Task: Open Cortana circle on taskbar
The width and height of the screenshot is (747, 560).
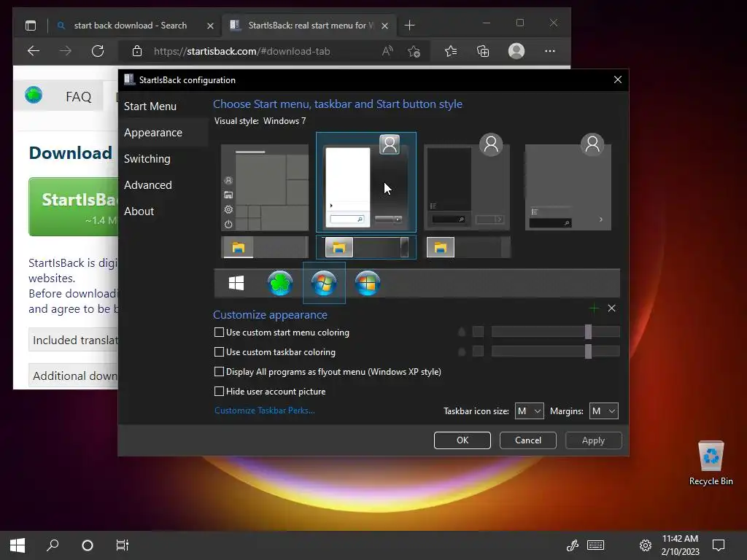Action: [x=88, y=545]
